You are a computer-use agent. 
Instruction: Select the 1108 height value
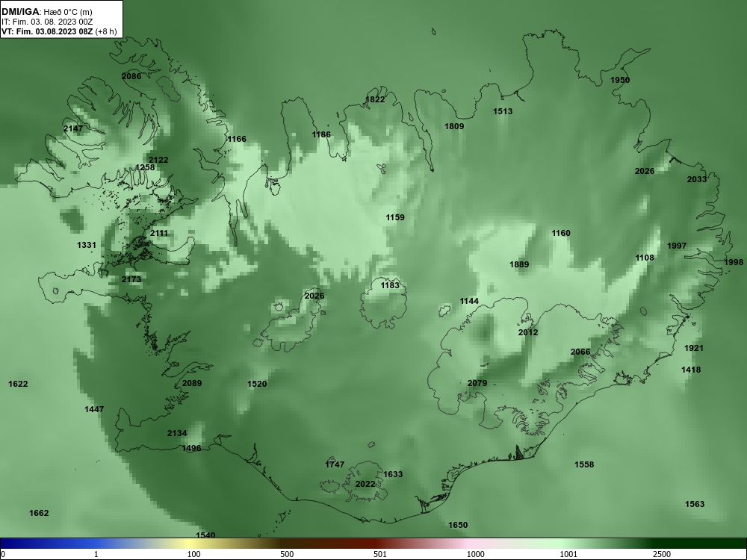click(x=645, y=258)
